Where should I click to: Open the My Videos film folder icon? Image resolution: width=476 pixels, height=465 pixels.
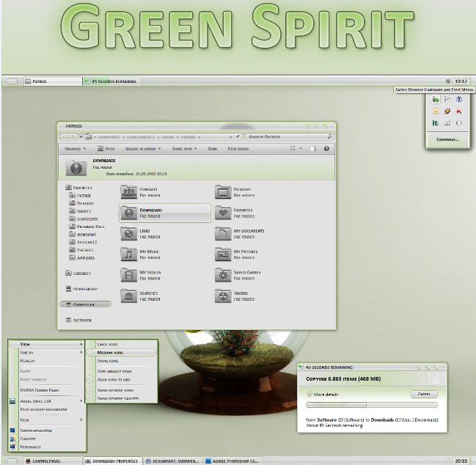click(x=128, y=275)
